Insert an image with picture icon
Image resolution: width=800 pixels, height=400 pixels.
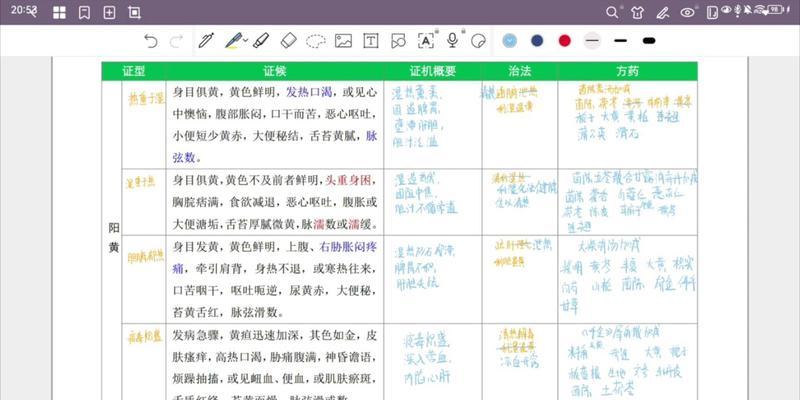tap(343, 41)
